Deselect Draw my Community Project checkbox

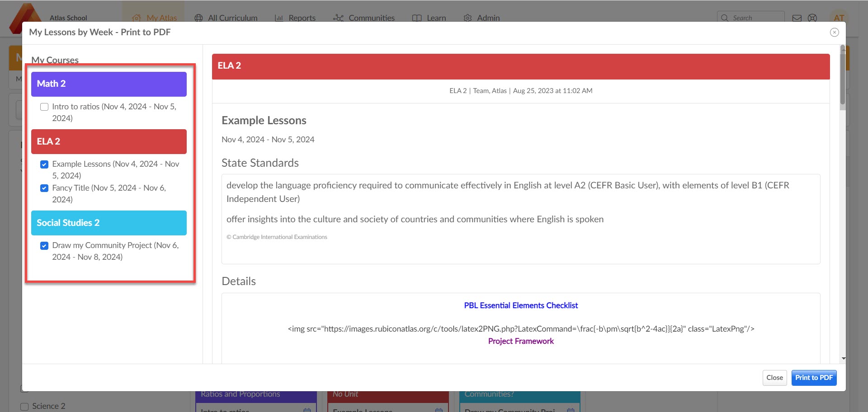(44, 246)
